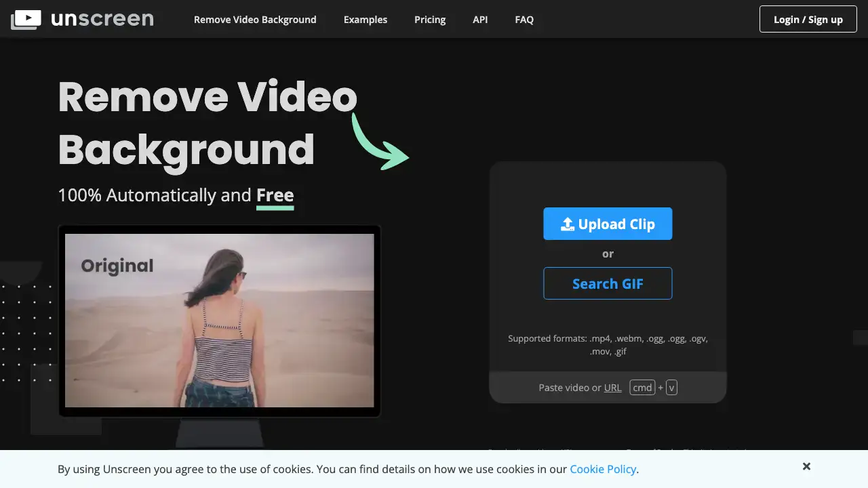Open the Cookie Policy link
The image size is (868, 488).
coord(603,469)
